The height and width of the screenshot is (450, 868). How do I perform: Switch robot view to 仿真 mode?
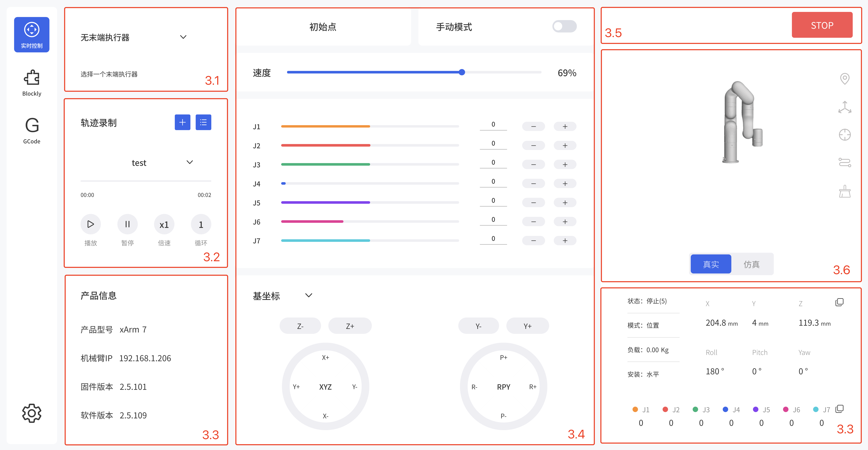pyautogui.click(x=752, y=264)
